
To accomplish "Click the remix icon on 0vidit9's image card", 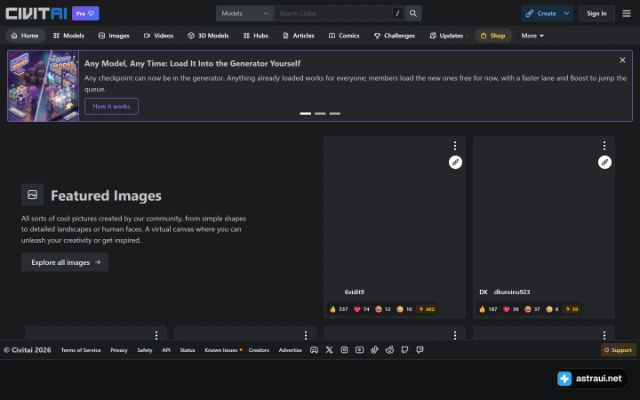I will (455, 162).
